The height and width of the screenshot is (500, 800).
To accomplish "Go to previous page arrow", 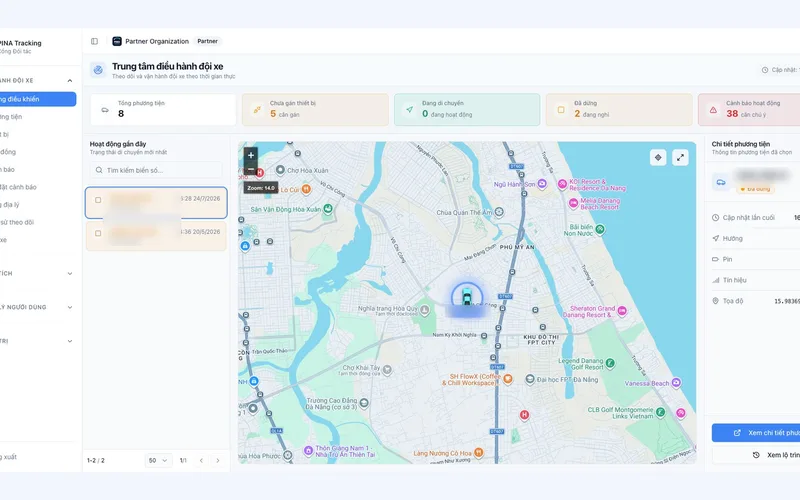I will (201, 460).
